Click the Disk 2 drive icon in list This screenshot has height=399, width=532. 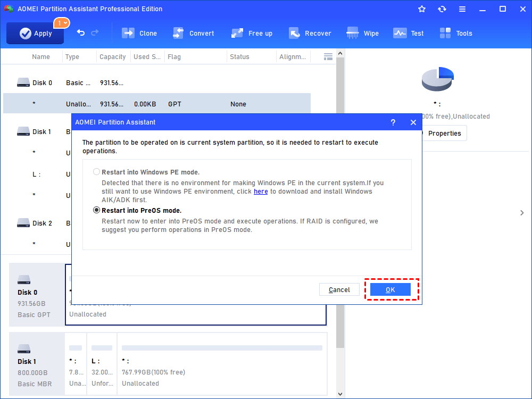tap(23, 223)
